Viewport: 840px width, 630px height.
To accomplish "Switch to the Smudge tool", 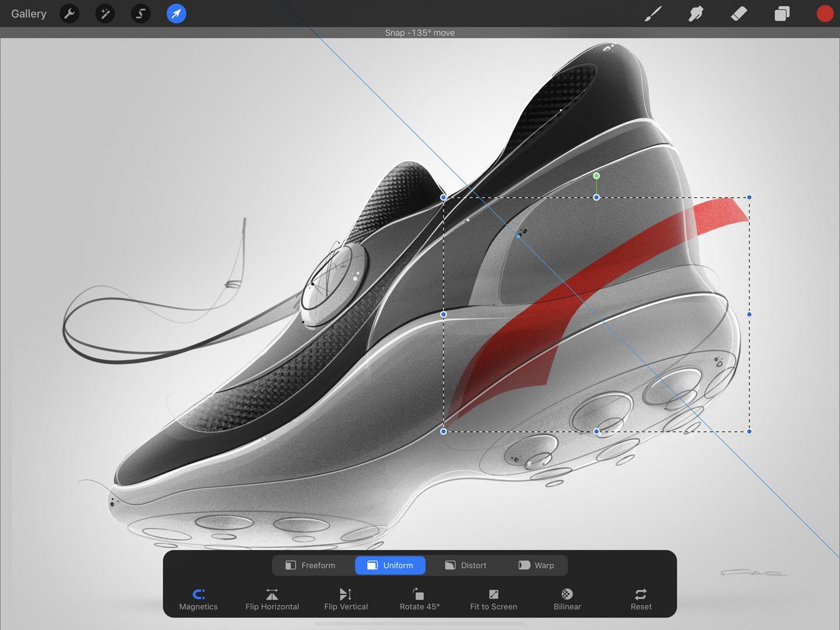I will [x=695, y=13].
